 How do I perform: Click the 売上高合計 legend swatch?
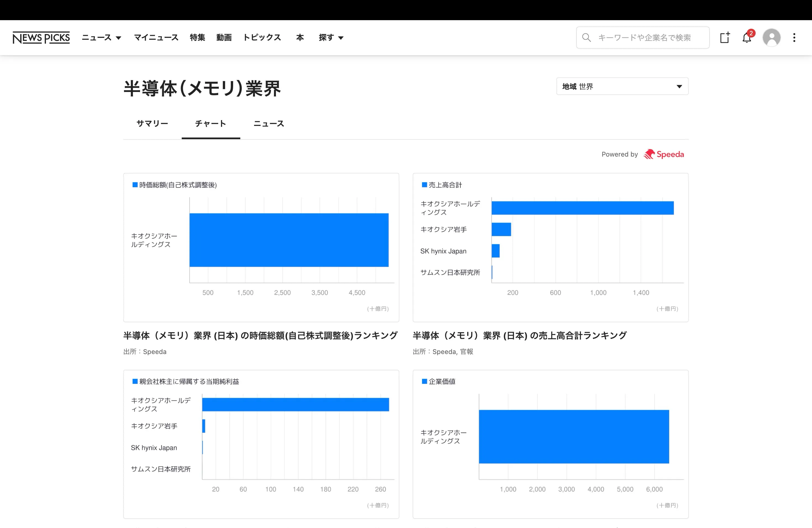[425, 185]
